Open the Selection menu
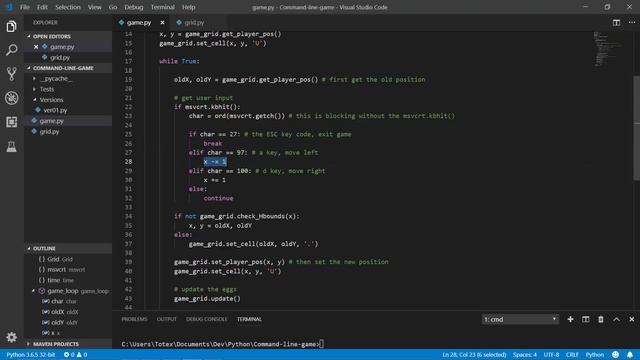640x360 pixels. pos(68,7)
